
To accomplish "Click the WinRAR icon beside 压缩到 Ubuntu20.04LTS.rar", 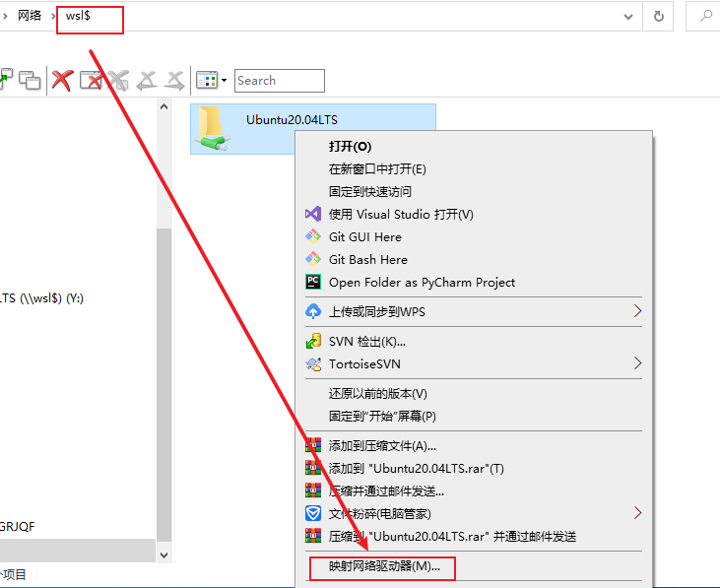I will [313, 535].
